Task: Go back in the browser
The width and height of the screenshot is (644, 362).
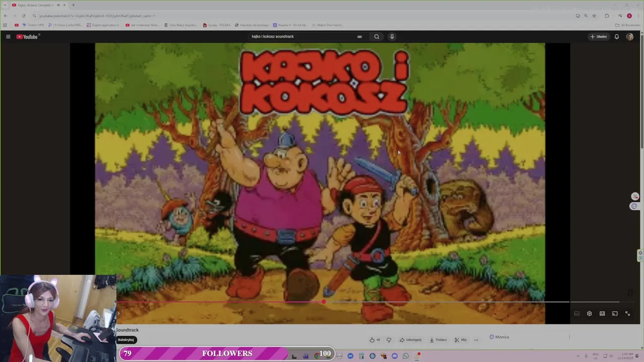Action: pyautogui.click(x=6, y=16)
